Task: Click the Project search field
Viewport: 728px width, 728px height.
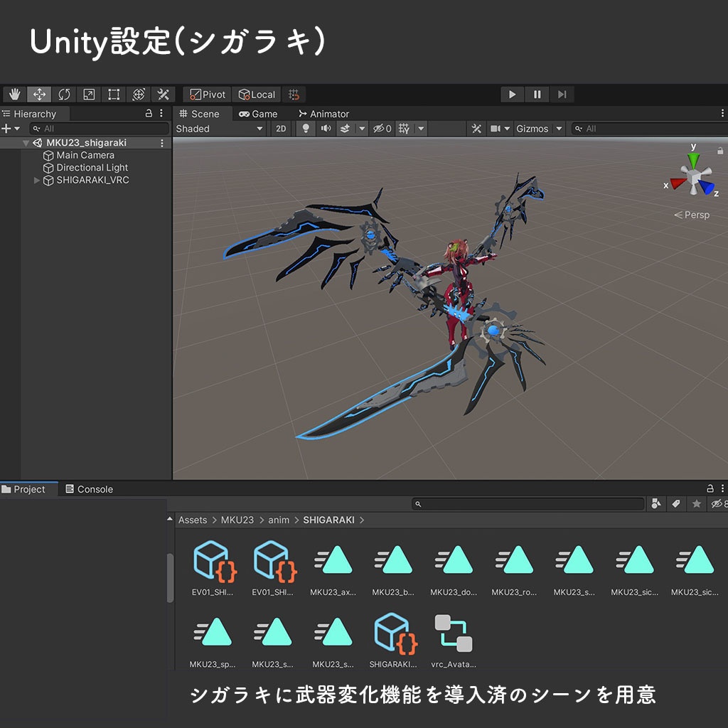Action: (x=528, y=504)
